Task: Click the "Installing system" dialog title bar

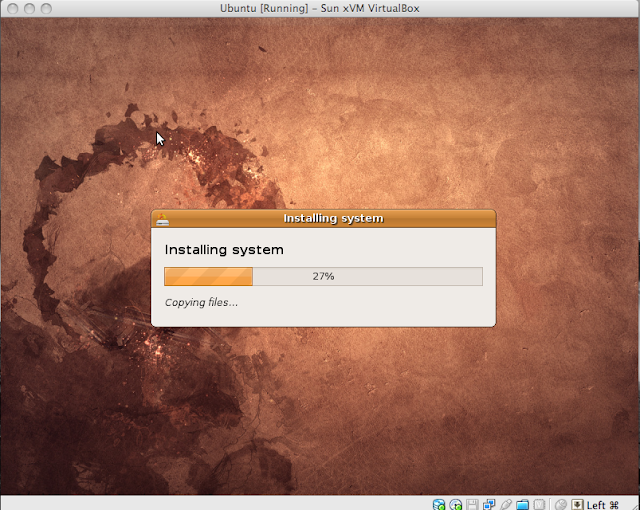Action: tap(324, 218)
